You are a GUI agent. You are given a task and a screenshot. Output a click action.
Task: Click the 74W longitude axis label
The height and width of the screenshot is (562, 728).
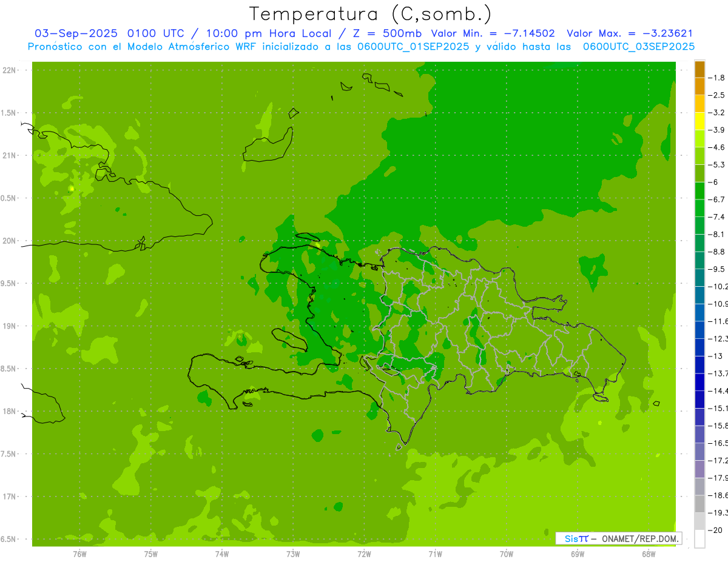click(222, 554)
